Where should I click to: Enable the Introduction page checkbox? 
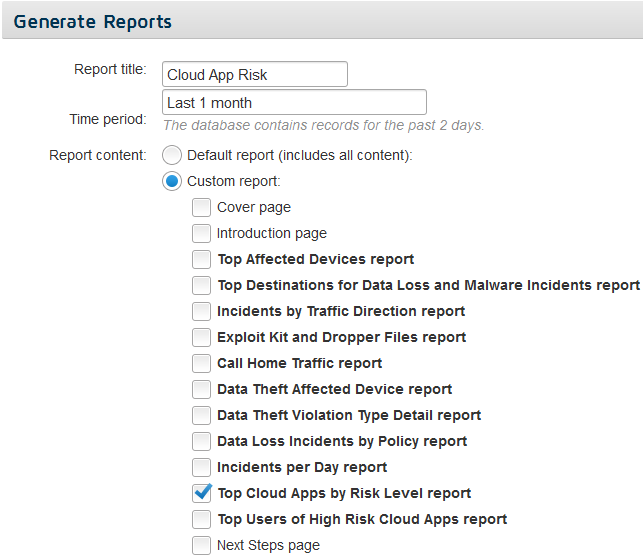tap(201, 233)
